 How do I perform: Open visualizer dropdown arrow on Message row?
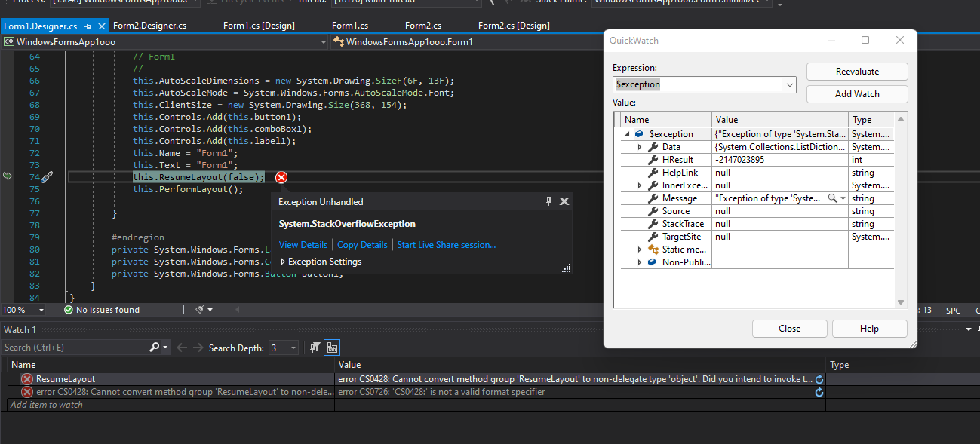coord(843,198)
